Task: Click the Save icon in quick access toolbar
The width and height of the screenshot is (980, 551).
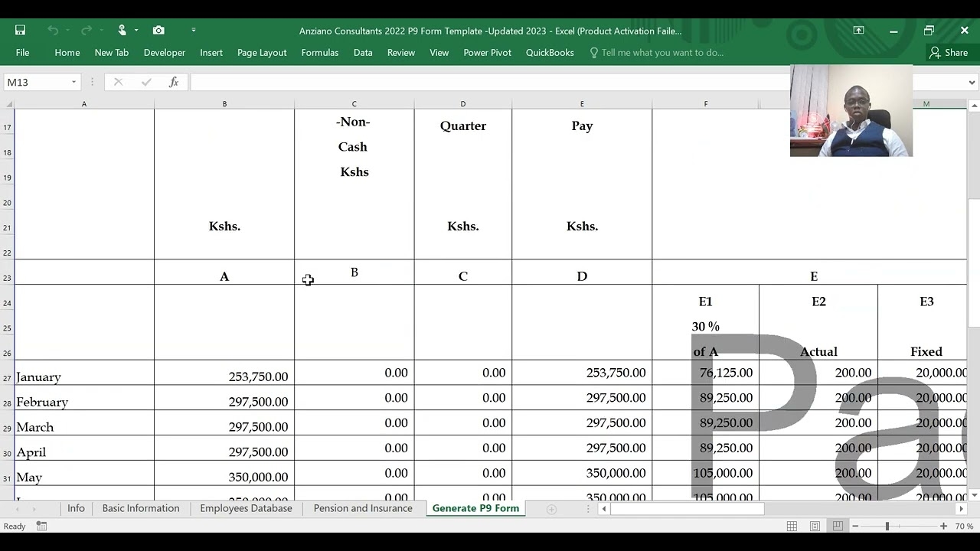Action: point(20,30)
